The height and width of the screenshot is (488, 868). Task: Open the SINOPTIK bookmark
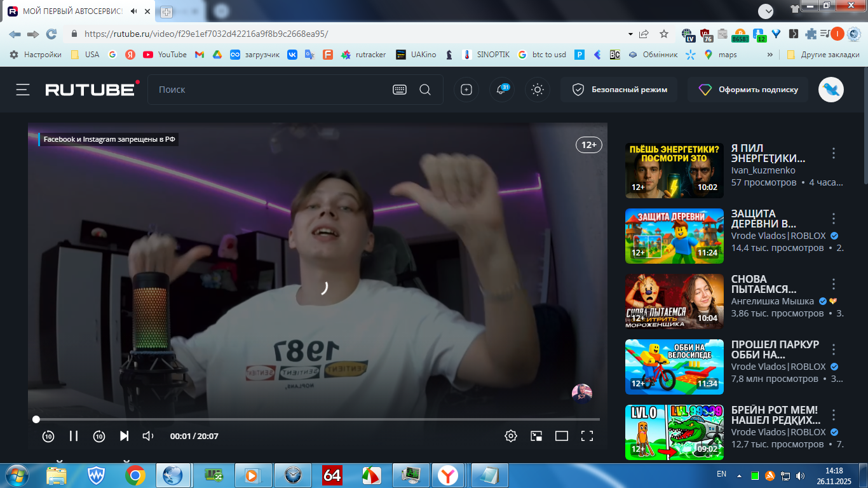click(x=486, y=55)
